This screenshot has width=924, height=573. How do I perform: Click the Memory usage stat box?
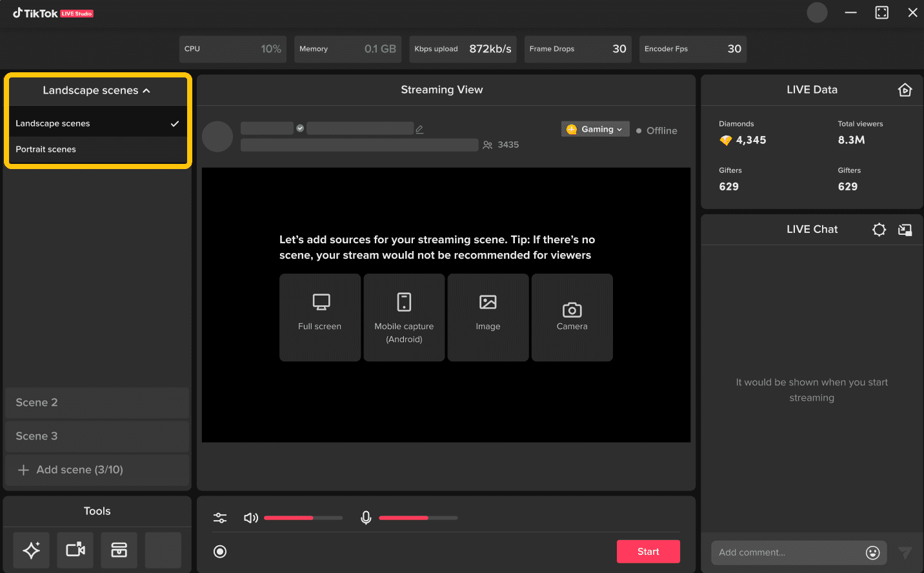click(348, 49)
